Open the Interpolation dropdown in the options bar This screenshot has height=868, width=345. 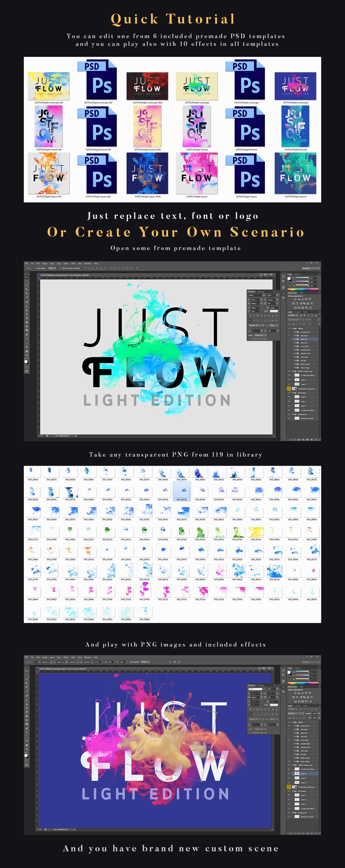[145, 662]
